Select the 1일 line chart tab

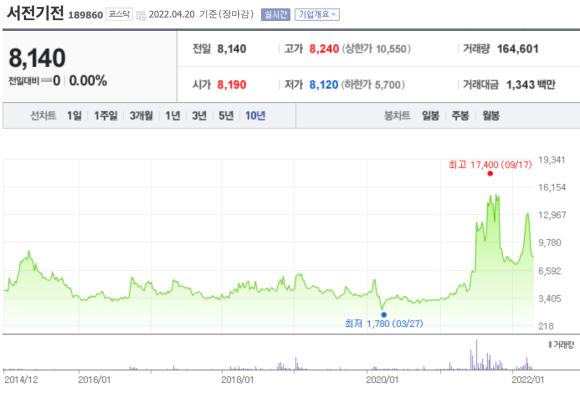click(74, 116)
